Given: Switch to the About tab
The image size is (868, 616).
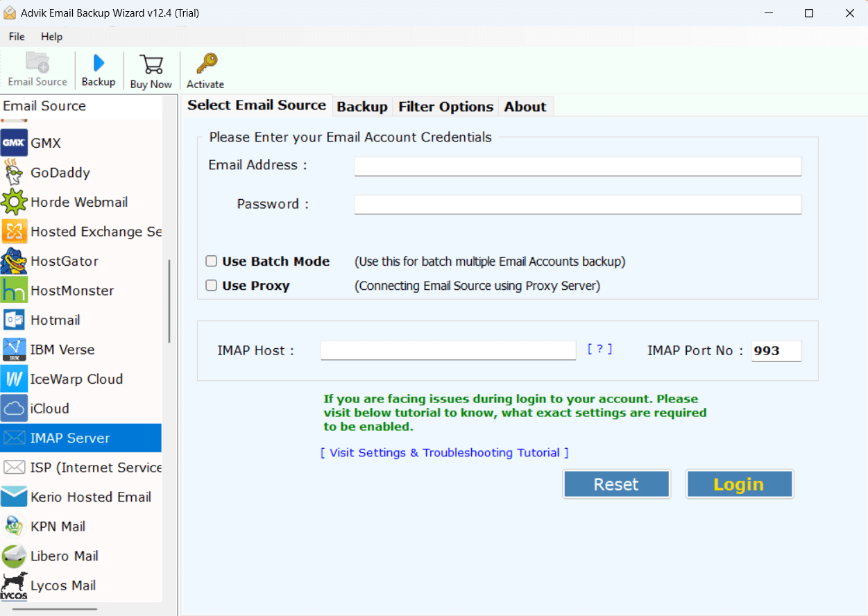Looking at the screenshot, I should (525, 107).
